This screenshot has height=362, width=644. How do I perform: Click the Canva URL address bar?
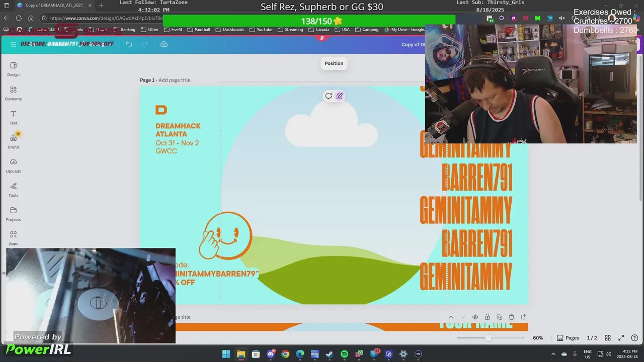[x=106, y=18]
